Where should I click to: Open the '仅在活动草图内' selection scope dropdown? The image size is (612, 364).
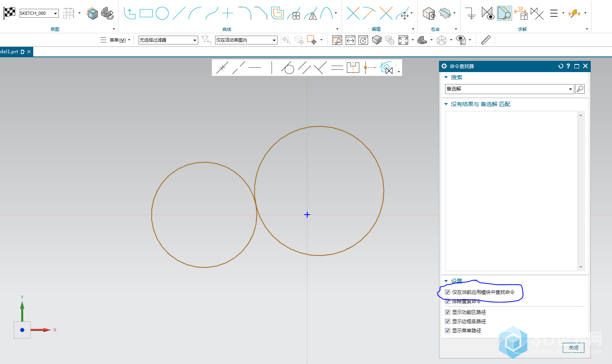coord(274,40)
